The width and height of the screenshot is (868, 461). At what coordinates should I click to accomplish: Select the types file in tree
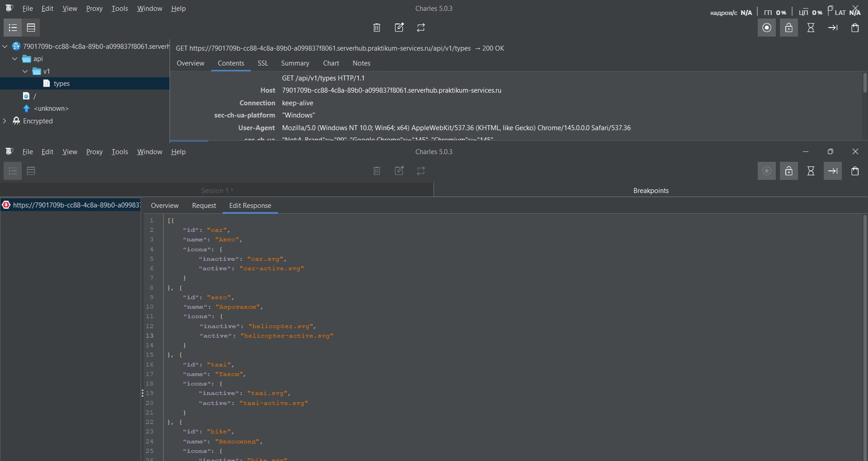tap(61, 84)
